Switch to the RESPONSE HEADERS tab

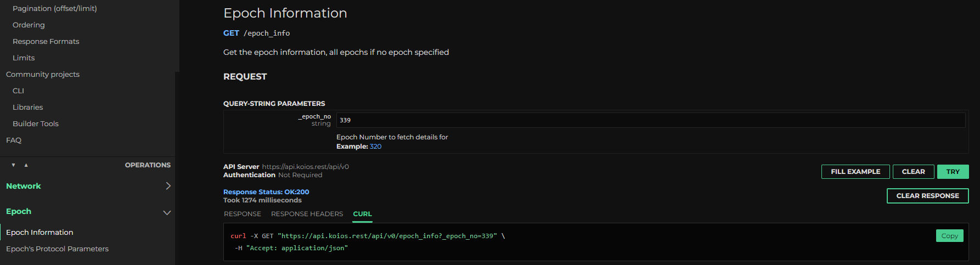click(x=307, y=214)
